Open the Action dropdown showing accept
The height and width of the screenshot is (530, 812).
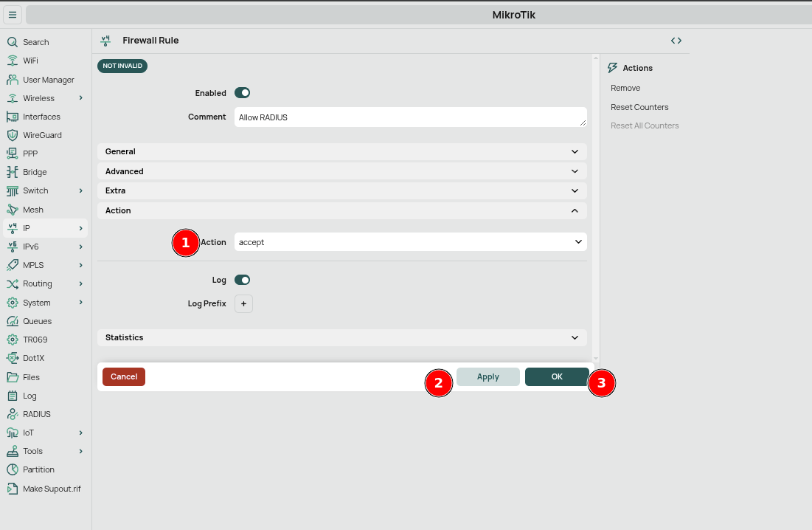(410, 242)
